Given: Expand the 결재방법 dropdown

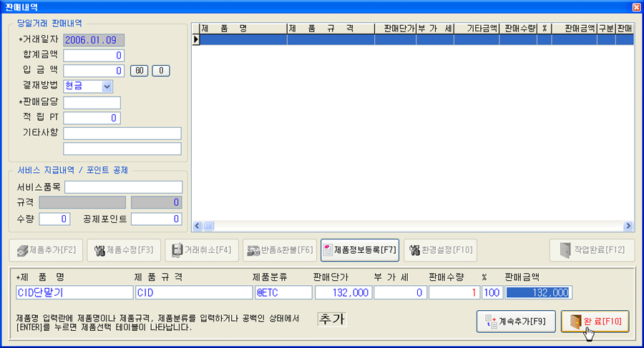Looking at the screenshot, I should click(107, 86).
